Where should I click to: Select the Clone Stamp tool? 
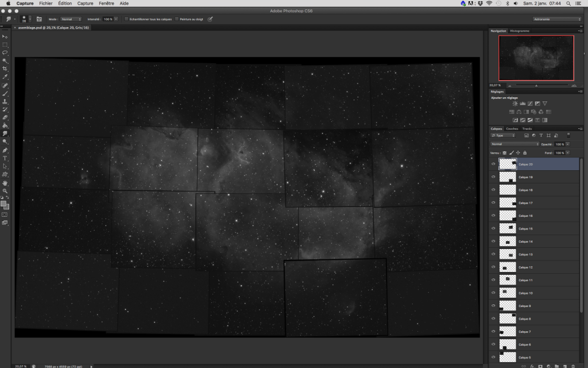coord(5,101)
